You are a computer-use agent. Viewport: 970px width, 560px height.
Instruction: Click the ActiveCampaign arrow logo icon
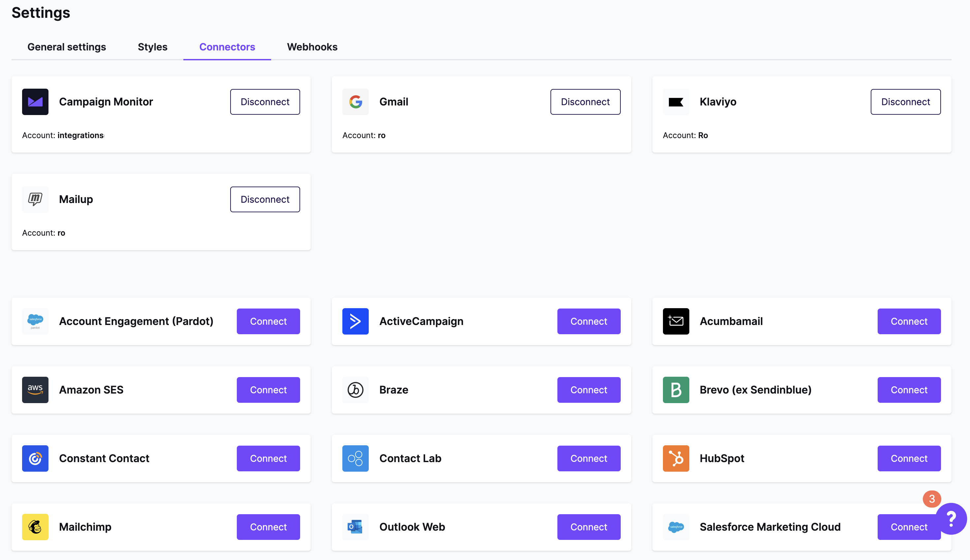(x=355, y=321)
